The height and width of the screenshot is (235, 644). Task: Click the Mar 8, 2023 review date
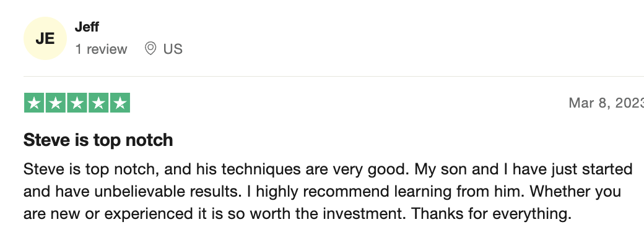606,103
